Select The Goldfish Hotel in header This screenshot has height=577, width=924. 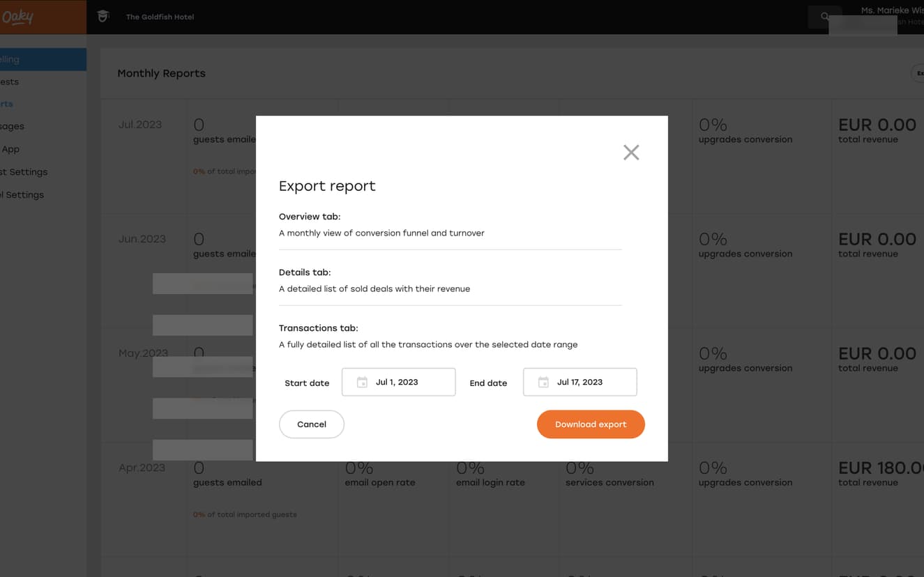[160, 17]
